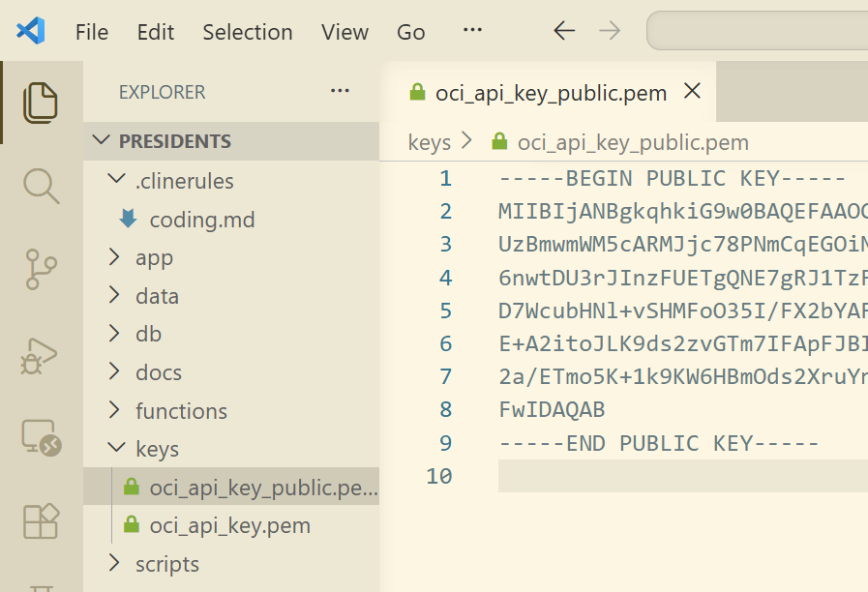Click the Go Forward arrow
This screenshot has width=868, height=592.
coord(610,31)
